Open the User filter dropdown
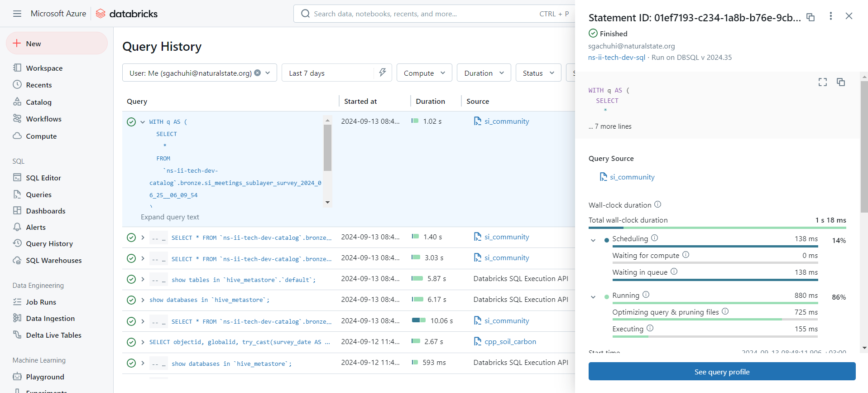The width and height of the screenshot is (868, 393). pos(268,73)
